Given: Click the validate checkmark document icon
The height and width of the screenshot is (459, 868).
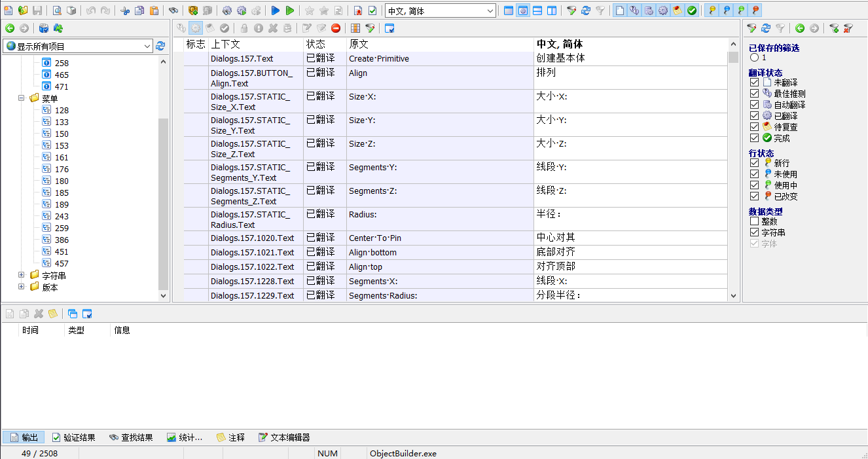Looking at the screenshot, I should pos(372,10).
